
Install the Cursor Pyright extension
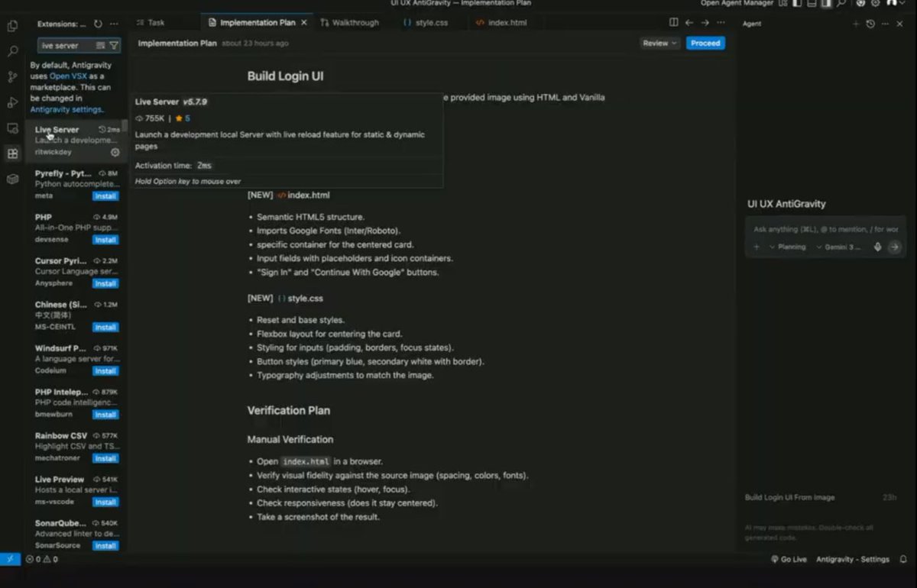click(105, 283)
